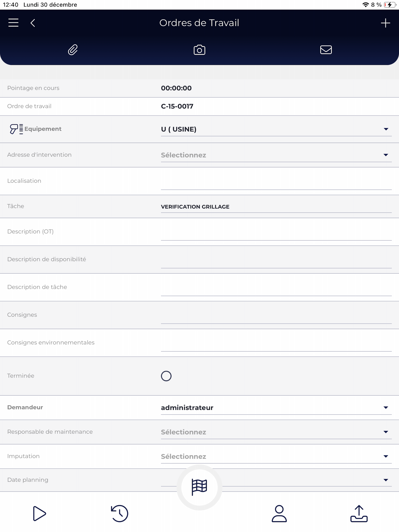
Task: Scan equipment with the barcode scanner icon
Action: (16, 129)
